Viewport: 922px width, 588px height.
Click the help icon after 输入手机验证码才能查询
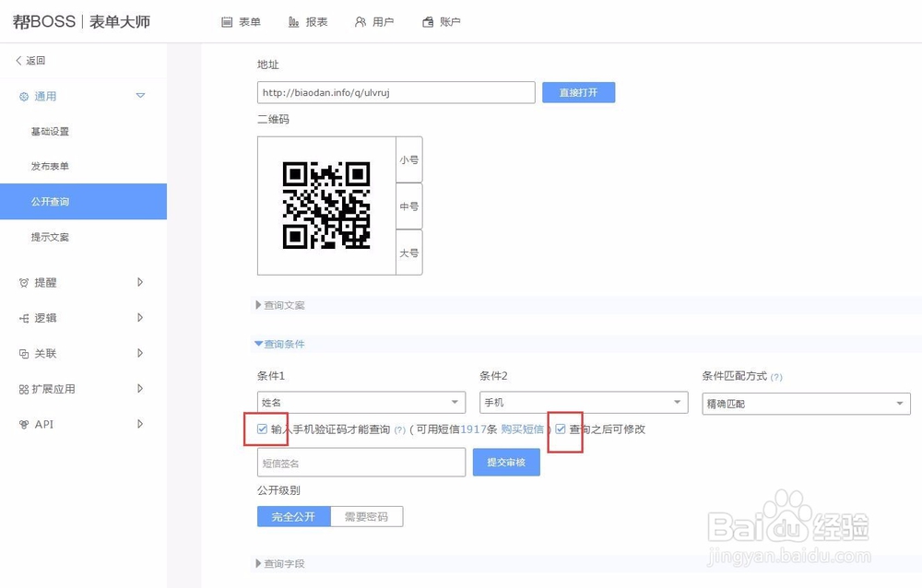(x=400, y=430)
